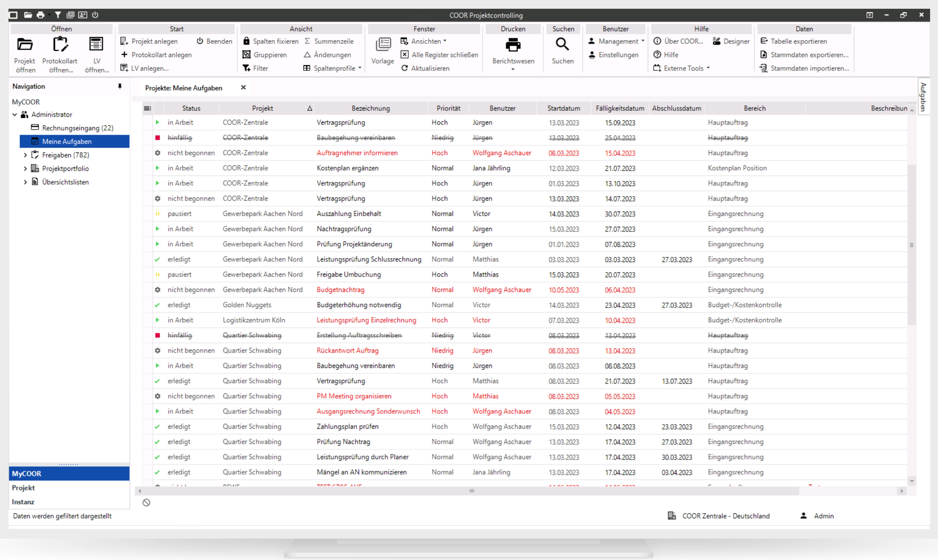Screen dimensions: 938x560
Task: Toggle Gruppieren in Ansicht group
Action: pos(264,55)
